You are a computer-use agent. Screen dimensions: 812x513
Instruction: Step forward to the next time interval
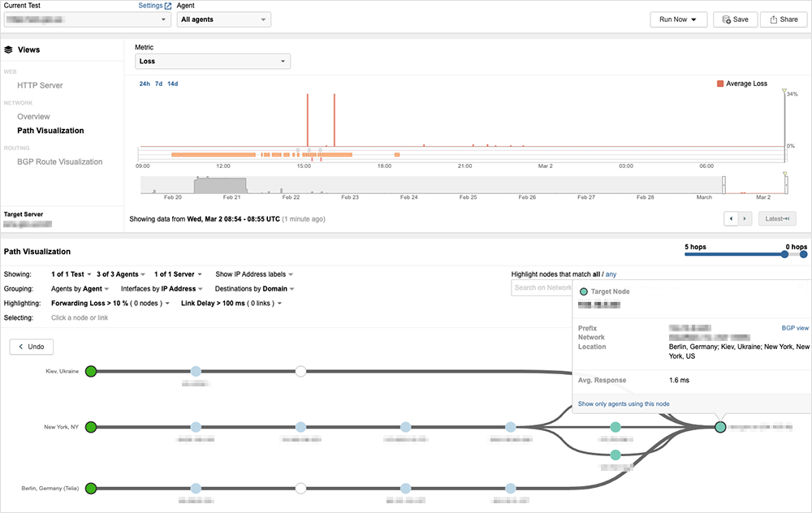tap(745, 219)
